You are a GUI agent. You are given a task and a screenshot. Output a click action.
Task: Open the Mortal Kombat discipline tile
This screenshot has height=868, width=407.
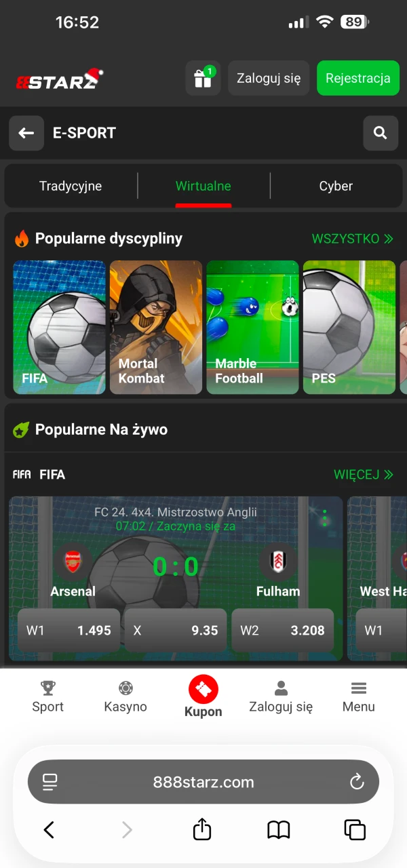[x=156, y=327]
